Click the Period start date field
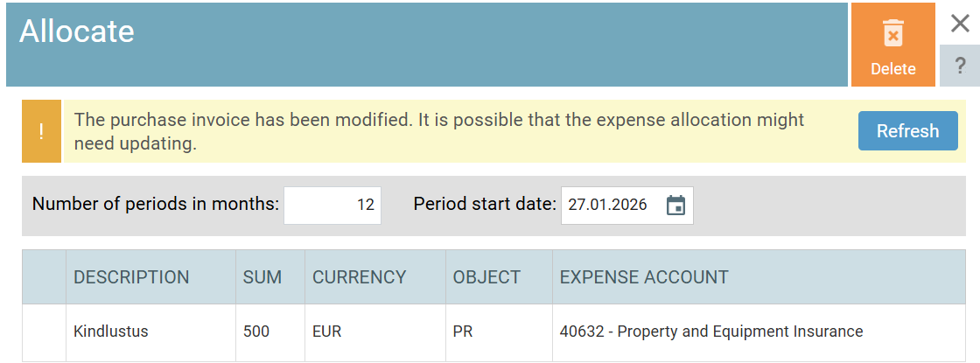This screenshot has width=980, height=363. tap(626, 205)
